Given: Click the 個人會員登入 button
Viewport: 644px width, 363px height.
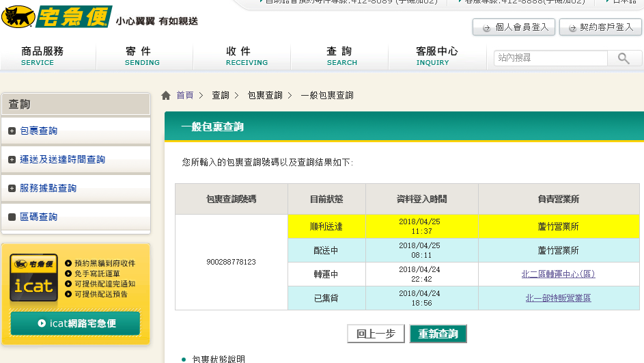Looking at the screenshot, I should (514, 27).
